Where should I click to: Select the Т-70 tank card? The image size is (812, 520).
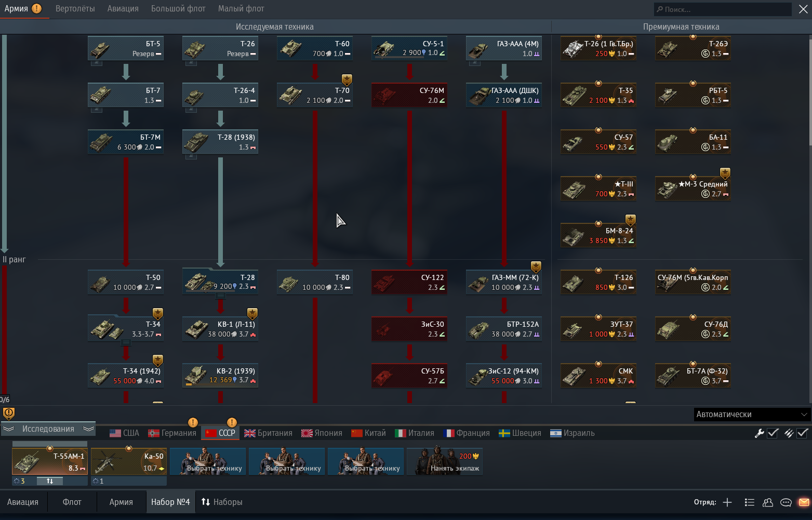[315, 95]
